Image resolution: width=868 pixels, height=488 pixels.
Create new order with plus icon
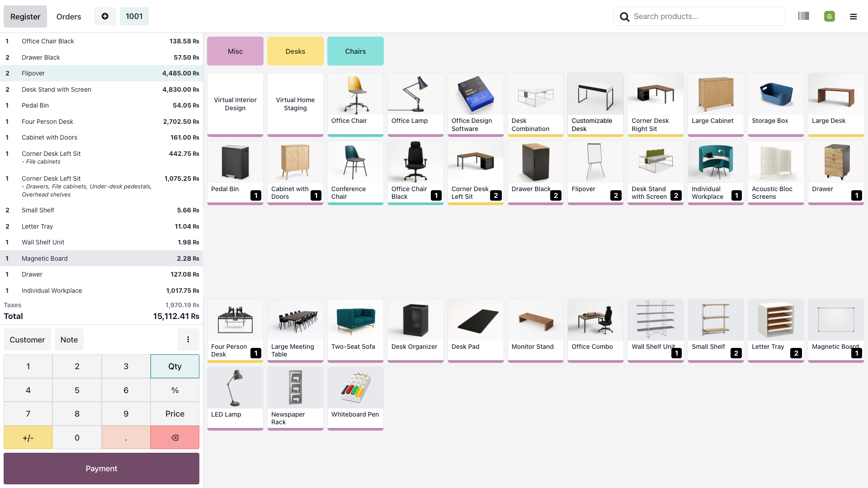coord(105,16)
